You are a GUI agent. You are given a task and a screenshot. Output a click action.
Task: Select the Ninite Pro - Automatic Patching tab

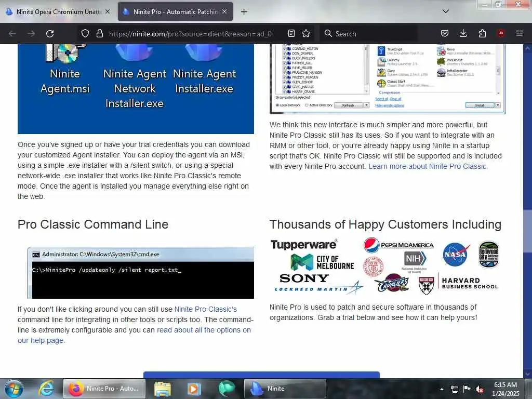(x=175, y=12)
